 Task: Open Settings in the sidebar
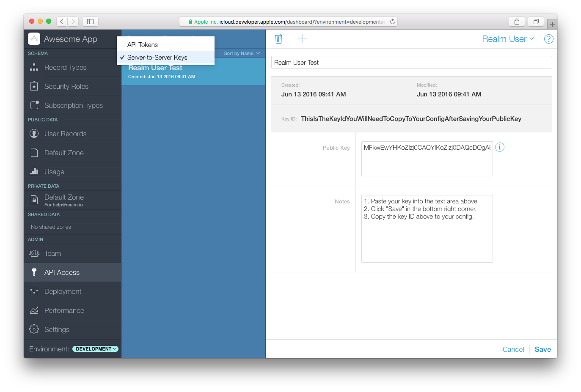coord(72,329)
